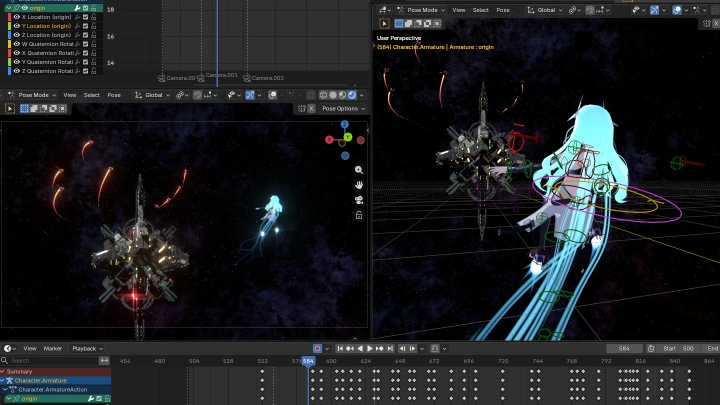Open Pose menu in left viewport

(114, 95)
